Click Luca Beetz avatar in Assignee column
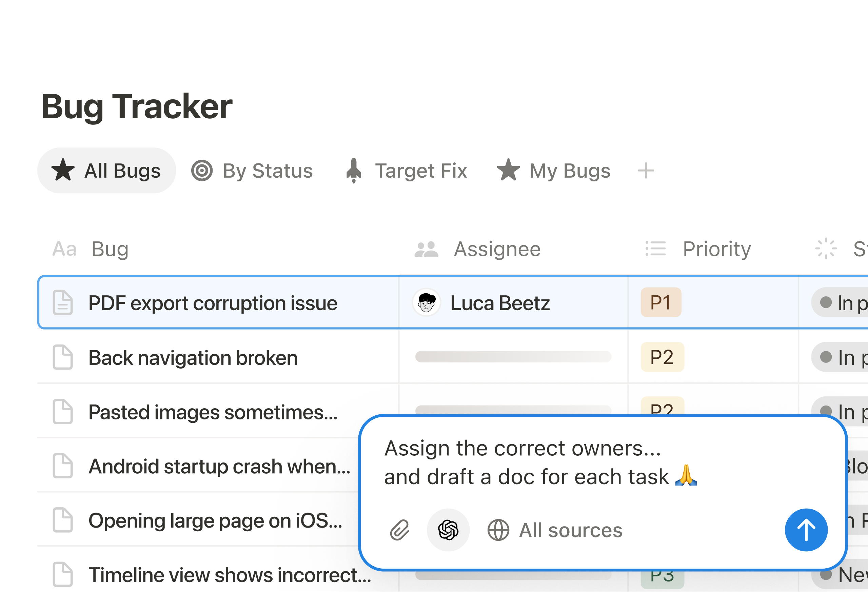This screenshot has width=868, height=592. pos(427,302)
